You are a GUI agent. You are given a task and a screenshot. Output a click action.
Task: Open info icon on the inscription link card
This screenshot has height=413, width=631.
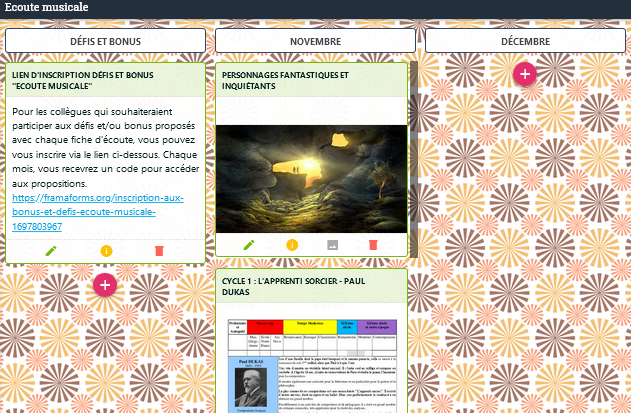pyautogui.click(x=106, y=250)
